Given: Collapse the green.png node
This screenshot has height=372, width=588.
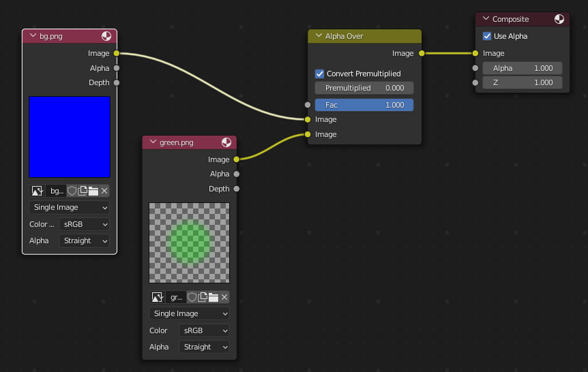Looking at the screenshot, I should click(x=151, y=142).
